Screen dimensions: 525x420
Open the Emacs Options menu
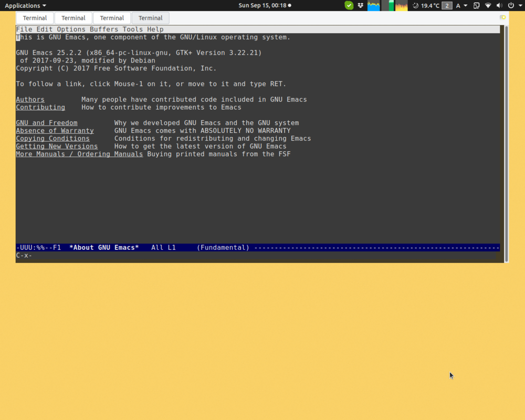[71, 29]
